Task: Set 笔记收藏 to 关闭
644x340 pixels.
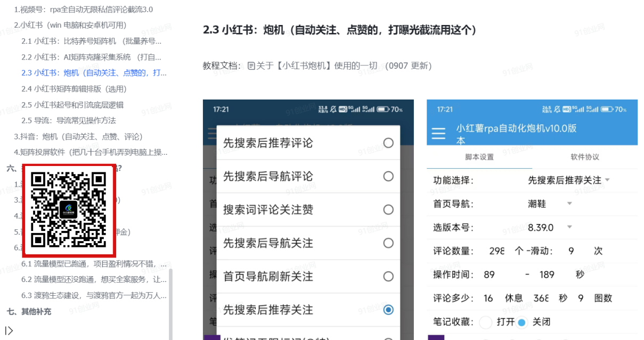Action: [522, 322]
